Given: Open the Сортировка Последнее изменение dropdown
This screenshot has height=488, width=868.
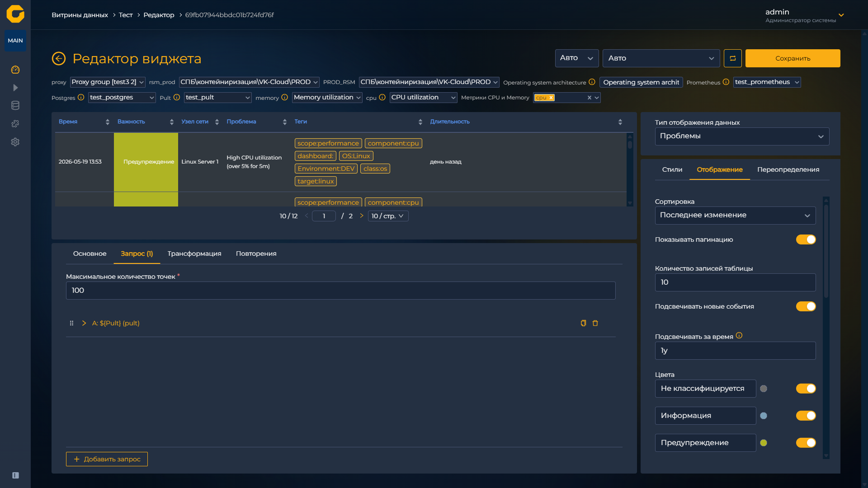Looking at the screenshot, I should tap(735, 216).
